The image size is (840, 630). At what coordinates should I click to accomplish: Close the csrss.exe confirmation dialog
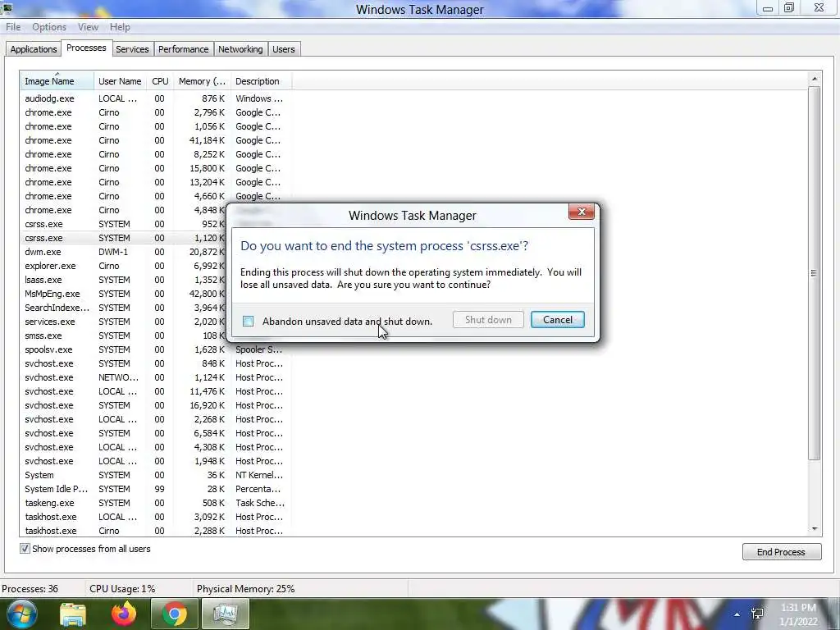pyautogui.click(x=582, y=212)
